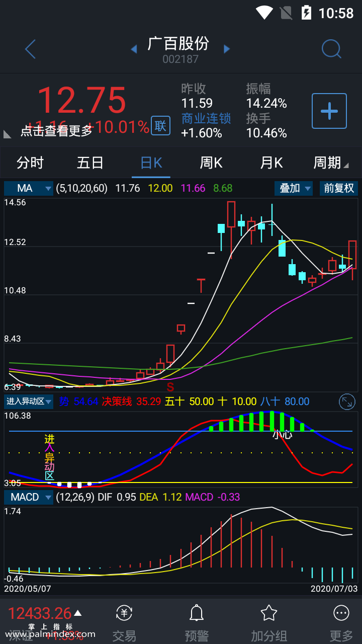Open the 叠加 overlay dropdown
362x644 pixels.
click(294, 188)
